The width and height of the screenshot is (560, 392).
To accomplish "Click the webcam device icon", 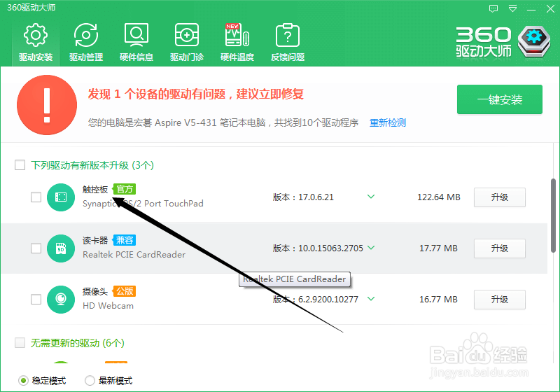I will click(x=61, y=299).
